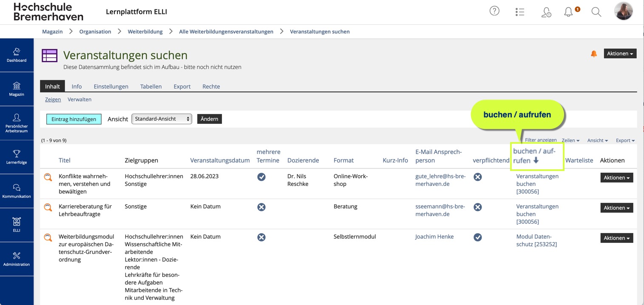This screenshot has height=305, width=644.
Task: Open the Dashboard sidebar icon
Action: [17, 55]
